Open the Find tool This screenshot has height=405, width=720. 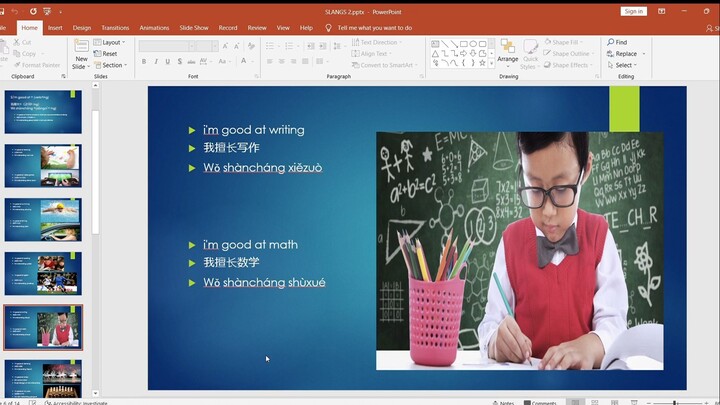click(x=616, y=42)
